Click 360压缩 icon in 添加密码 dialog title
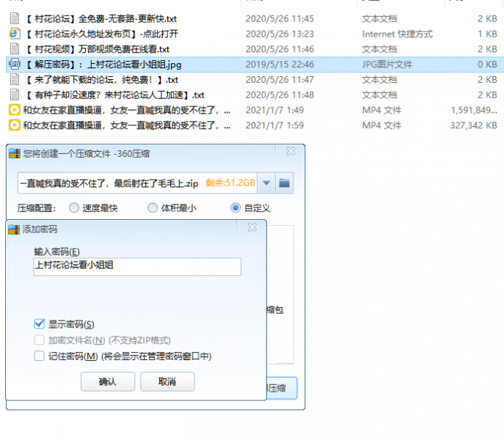This screenshot has height=440, width=504. 14,230
